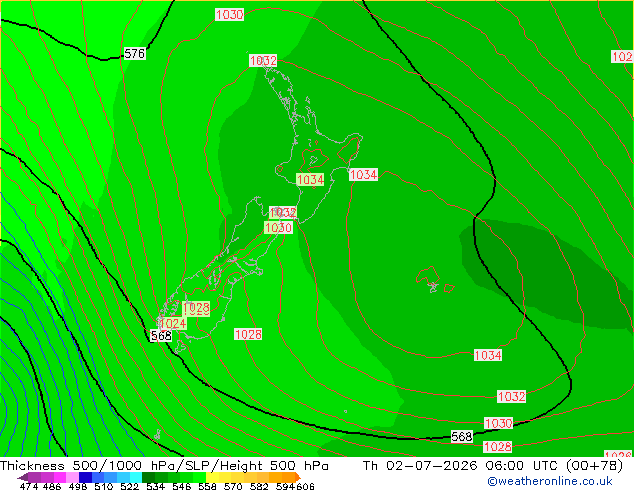This screenshot has width=634, height=490.
Task: Click the light pink legend swatch near 498
Action: [72, 477]
